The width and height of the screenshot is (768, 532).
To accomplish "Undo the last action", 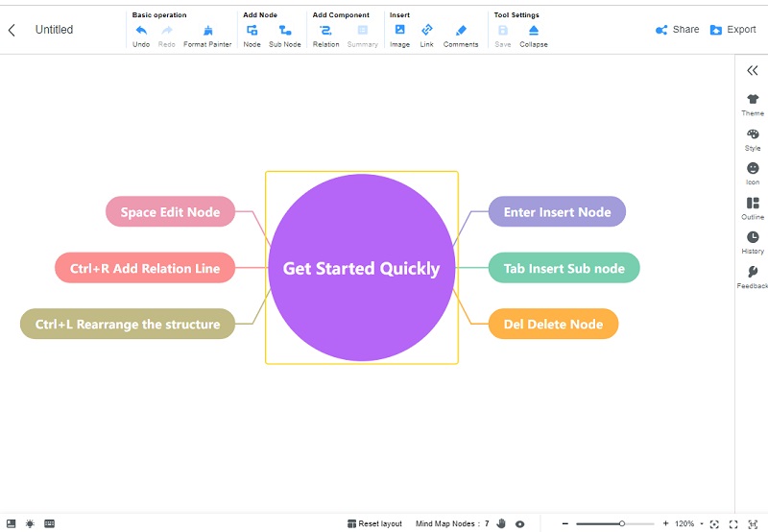I will (141, 36).
